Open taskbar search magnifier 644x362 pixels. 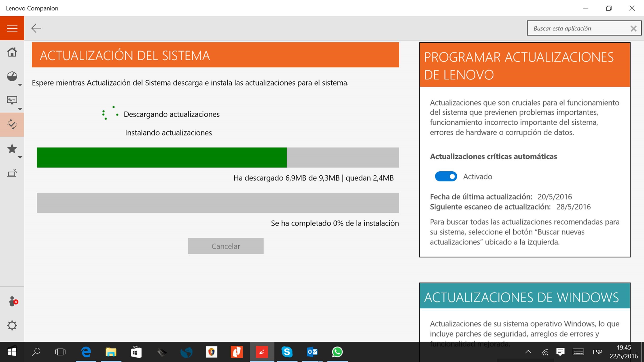coord(36,352)
